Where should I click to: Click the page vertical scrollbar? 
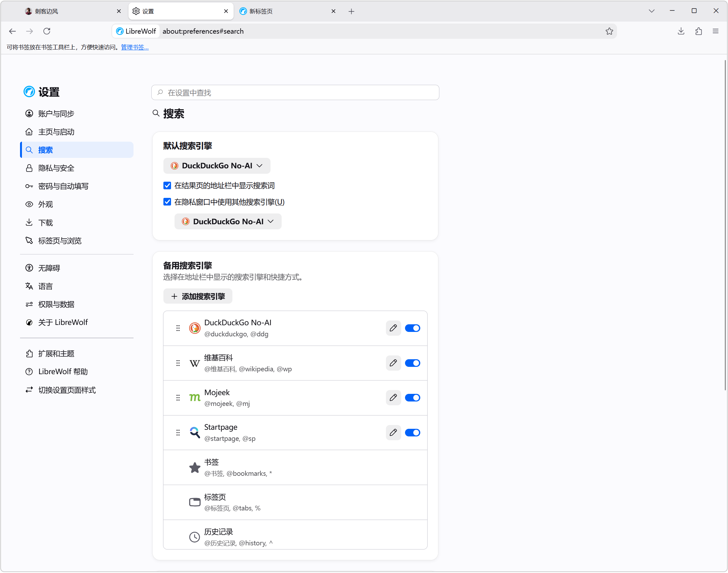point(725,225)
